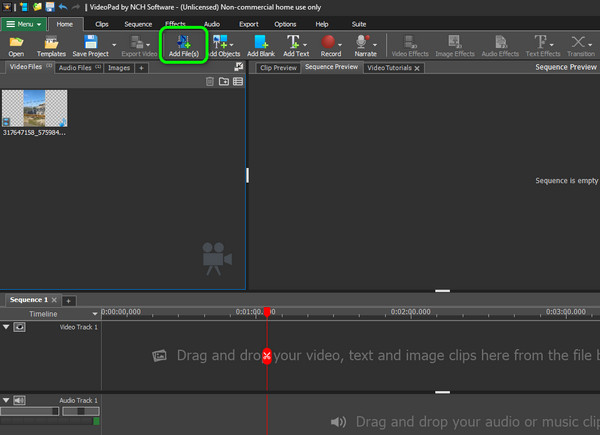The image size is (600, 435).
Task: Click the 0:02:00.000 mark on timeline ruler
Action: point(410,312)
